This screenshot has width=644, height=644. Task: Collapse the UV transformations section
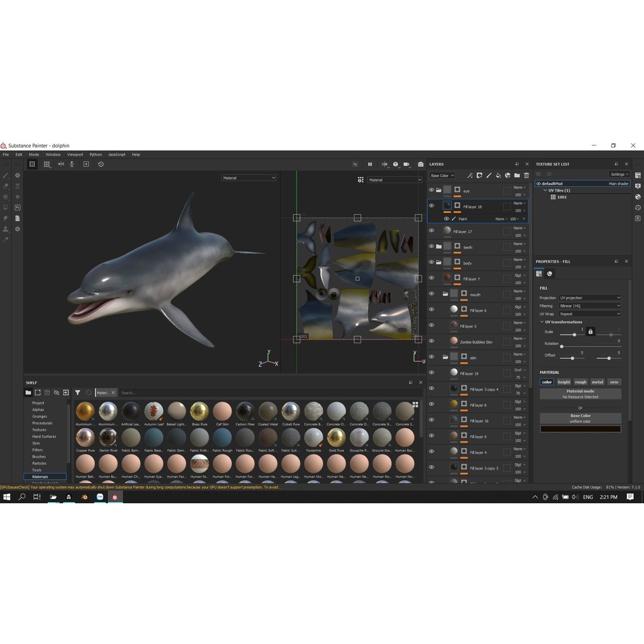(541, 322)
